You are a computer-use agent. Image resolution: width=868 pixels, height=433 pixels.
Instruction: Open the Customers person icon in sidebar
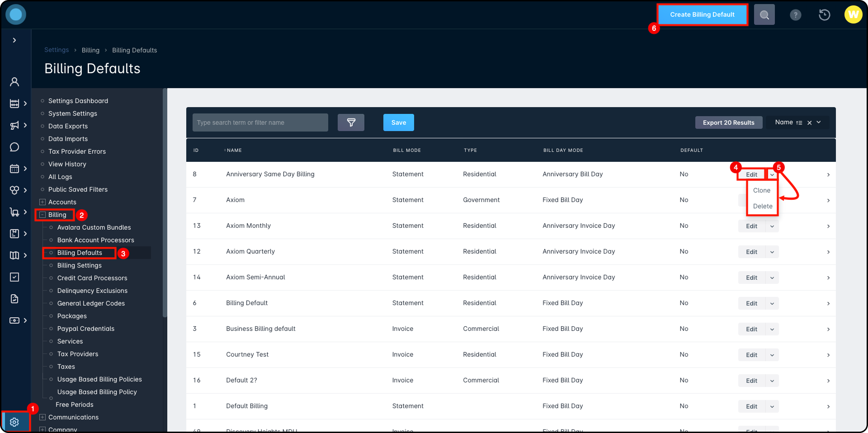tap(14, 82)
